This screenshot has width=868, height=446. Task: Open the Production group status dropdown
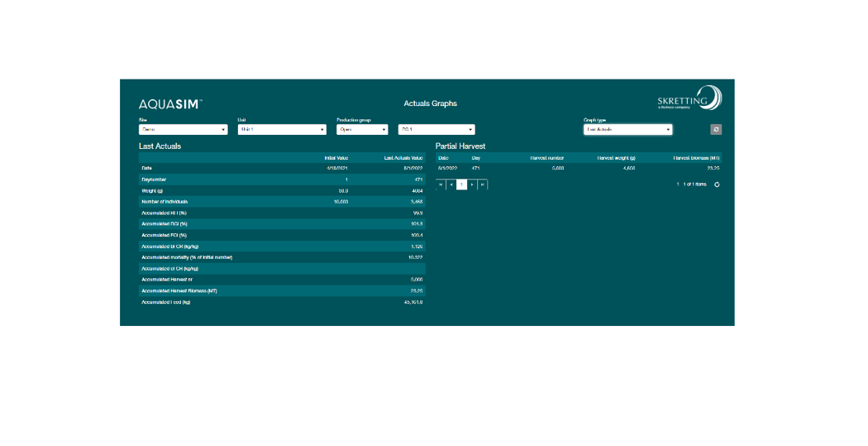(x=362, y=129)
